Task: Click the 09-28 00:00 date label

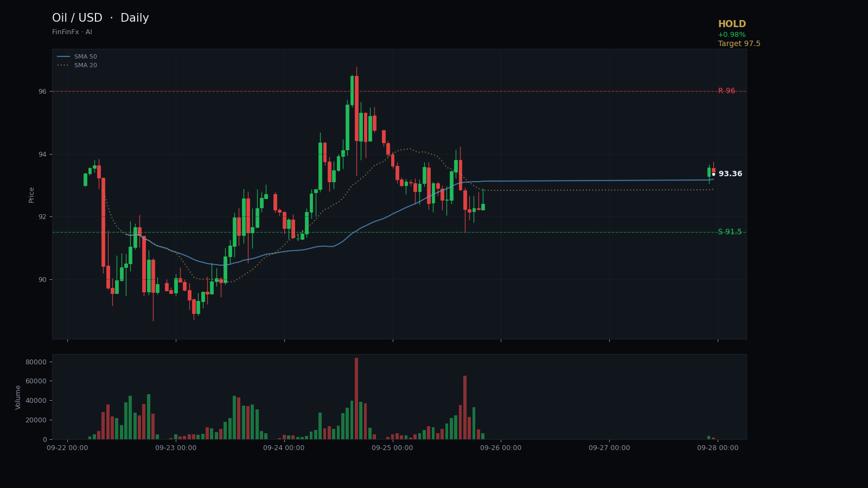Action: coord(718,448)
